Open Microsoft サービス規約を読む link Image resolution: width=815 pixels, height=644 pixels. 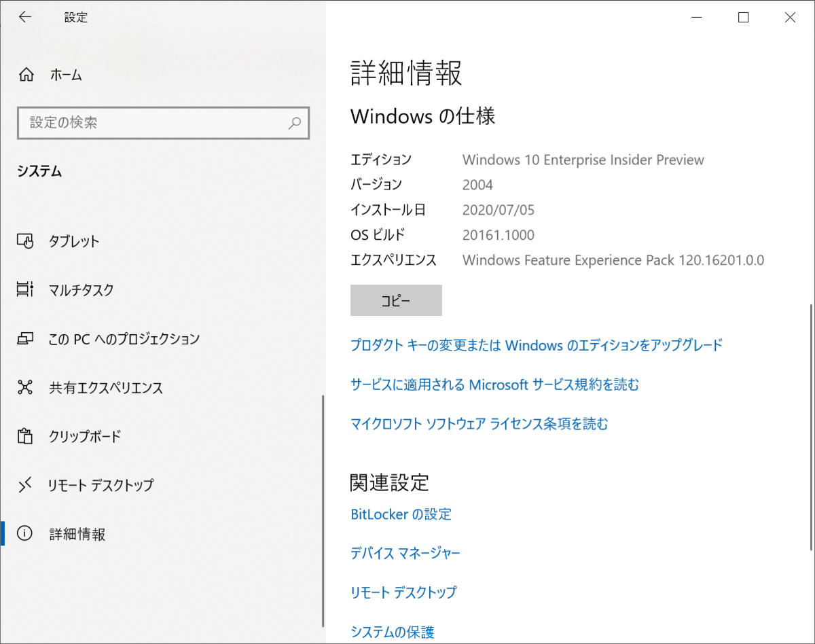click(x=495, y=385)
